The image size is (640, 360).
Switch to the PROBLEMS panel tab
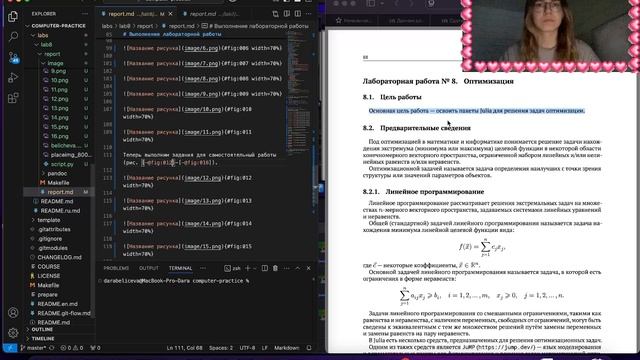[116, 268]
